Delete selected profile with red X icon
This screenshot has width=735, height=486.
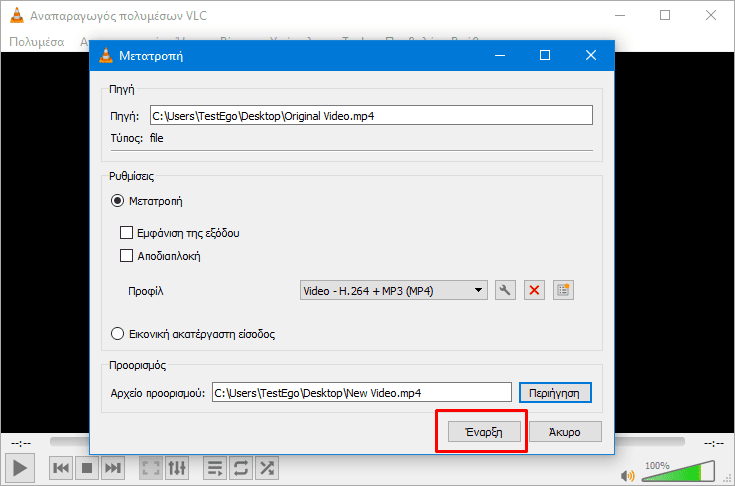534,291
